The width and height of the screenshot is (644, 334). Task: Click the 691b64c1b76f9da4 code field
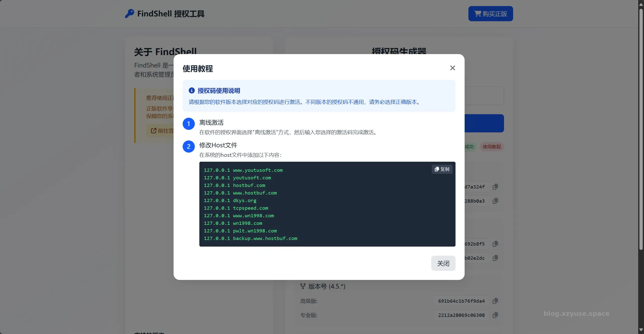click(x=461, y=301)
